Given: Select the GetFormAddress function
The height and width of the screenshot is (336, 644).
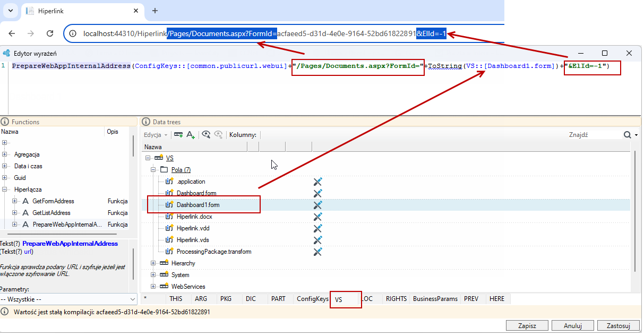Looking at the screenshot, I should click(x=53, y=201).
